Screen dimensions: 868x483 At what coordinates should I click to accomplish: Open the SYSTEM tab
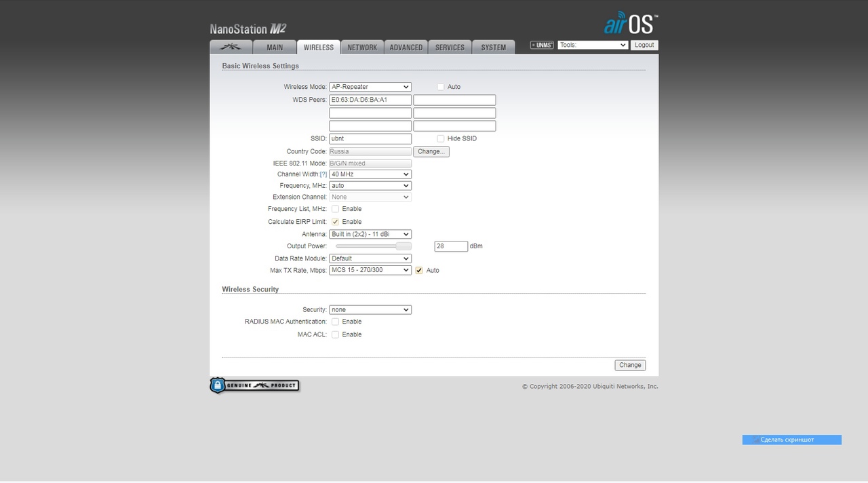494,47
